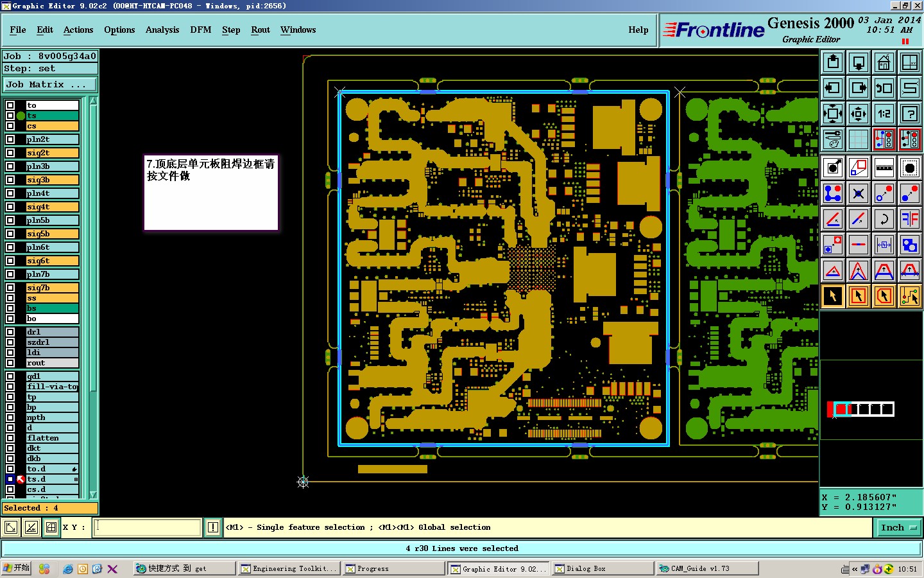
Task: Open the DFM menu
Action: pyautogui.click(x=201, y=30)
